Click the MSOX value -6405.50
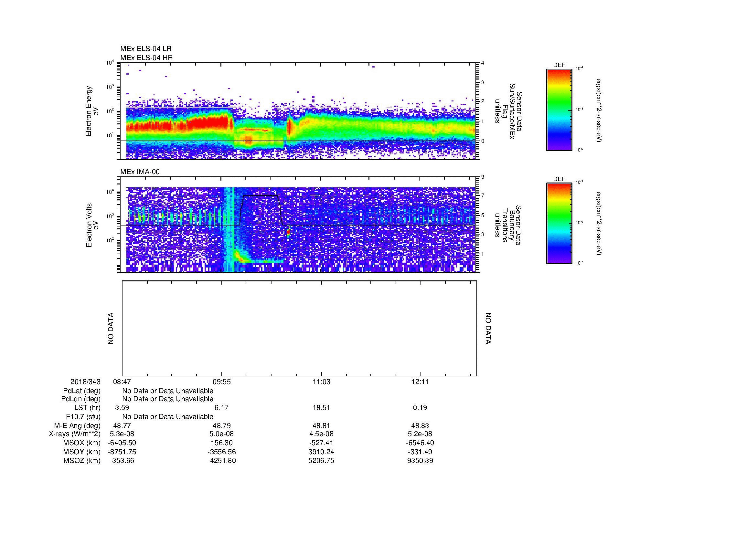756x534 pixels. [x=122, y=443]
